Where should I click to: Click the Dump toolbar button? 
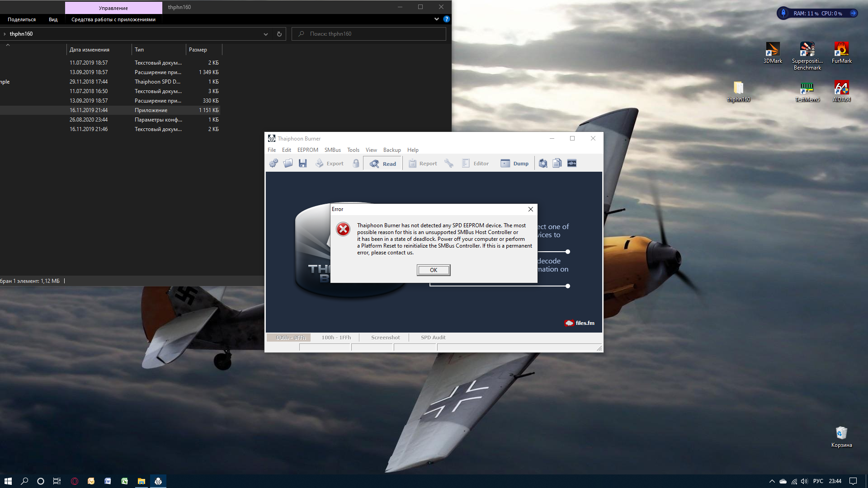514,164
